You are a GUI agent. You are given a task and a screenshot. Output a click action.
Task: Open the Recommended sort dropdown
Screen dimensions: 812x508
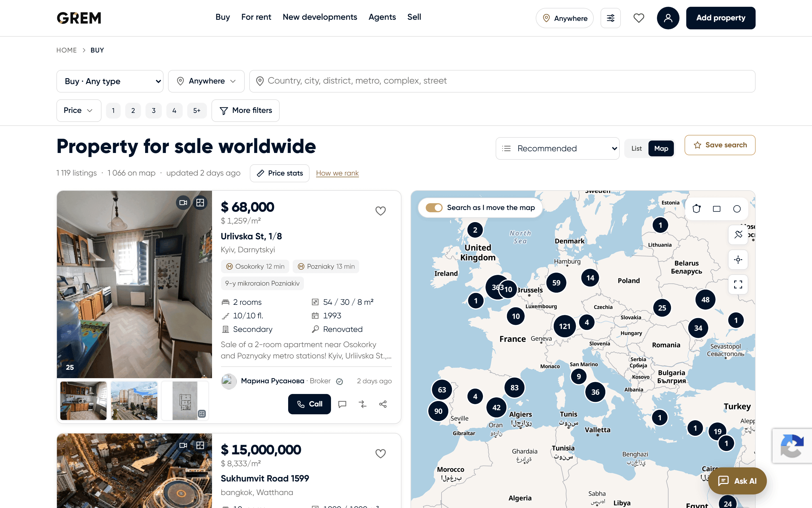(558, 148)
